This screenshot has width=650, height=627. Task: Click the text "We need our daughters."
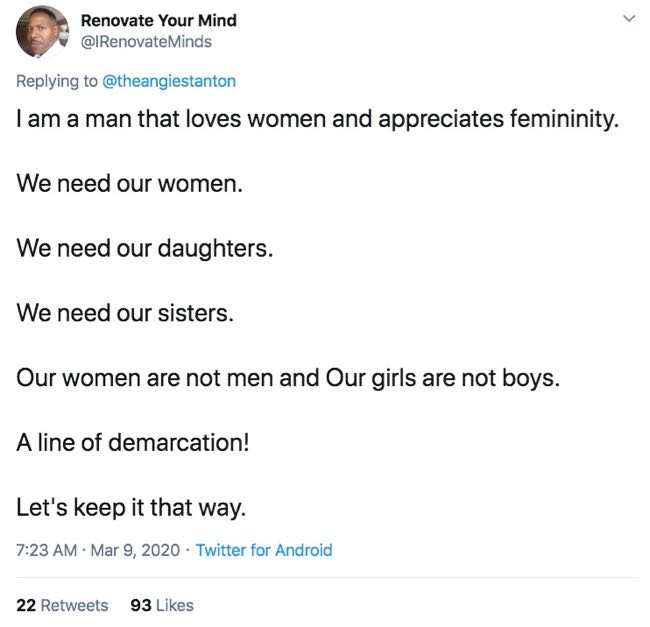145,248
